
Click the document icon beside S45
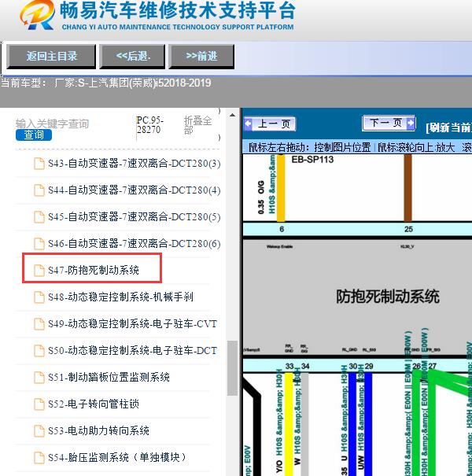tap(39, 217)
